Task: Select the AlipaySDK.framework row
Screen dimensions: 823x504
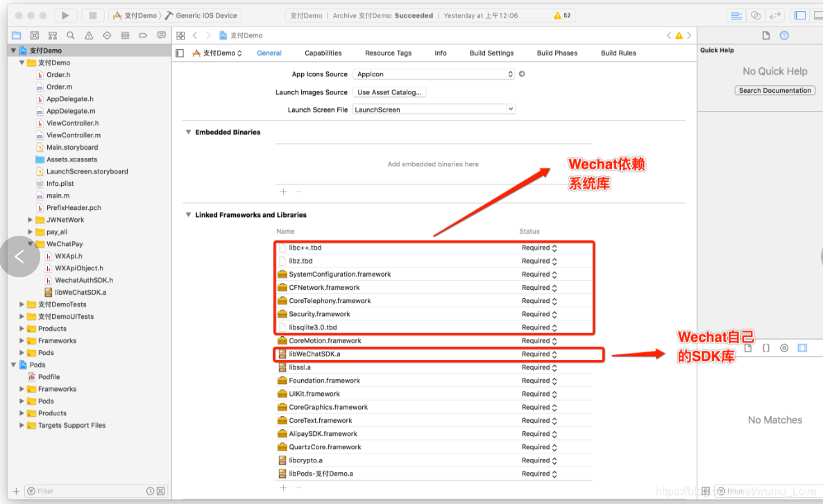Action: click(434, 434)
